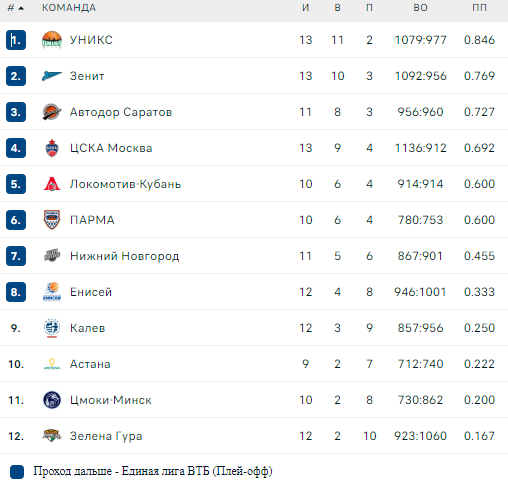Open the Зелена Гура team link
508x488 pixels.
[106, 436]
